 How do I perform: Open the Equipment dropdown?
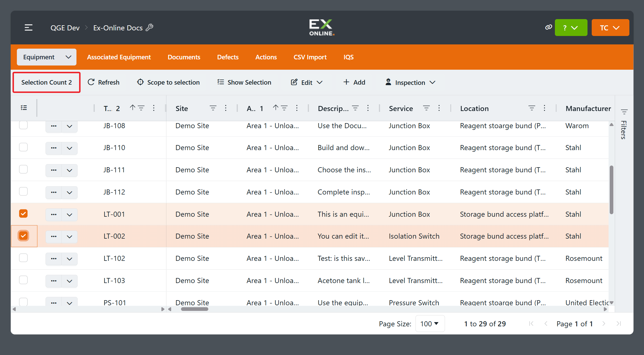point(47,57)
